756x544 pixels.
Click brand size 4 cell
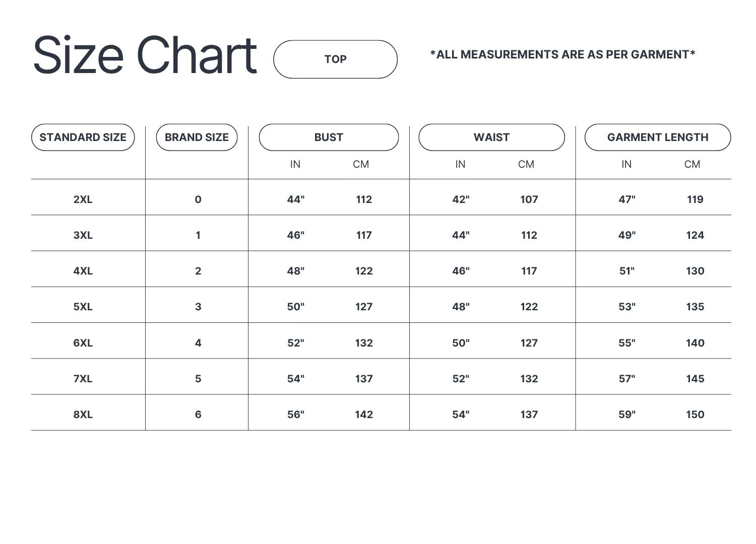tap(198, 343)
